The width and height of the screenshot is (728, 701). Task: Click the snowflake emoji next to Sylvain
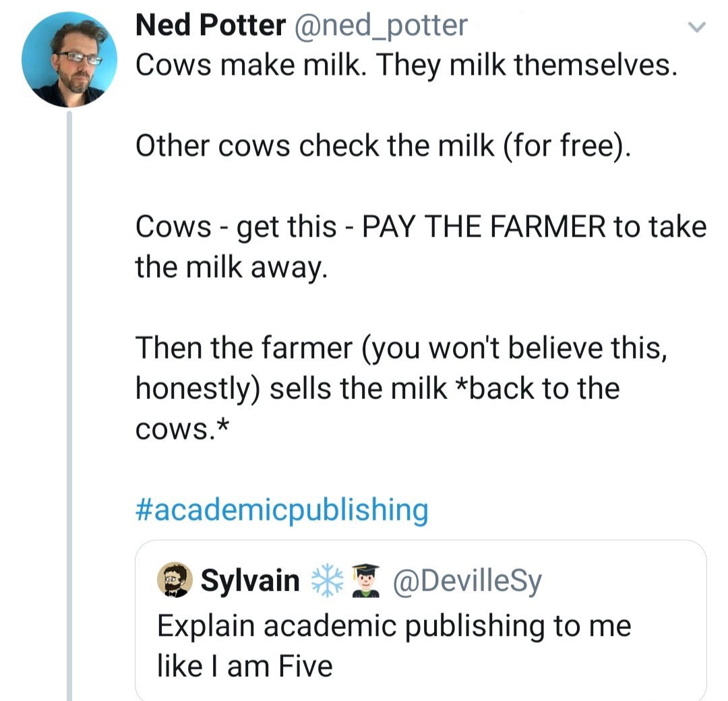[328, 580]
